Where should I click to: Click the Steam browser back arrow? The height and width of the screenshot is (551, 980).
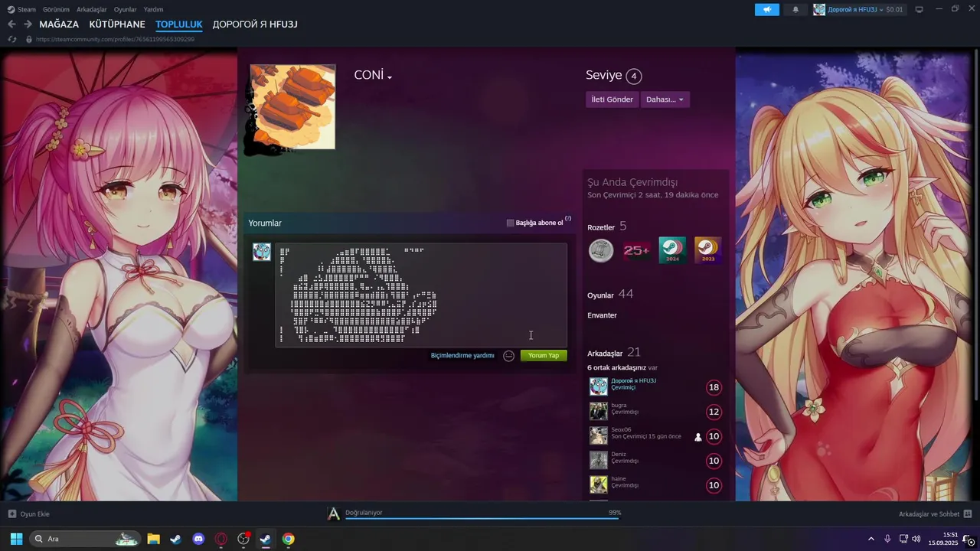[x=11, y=24]
